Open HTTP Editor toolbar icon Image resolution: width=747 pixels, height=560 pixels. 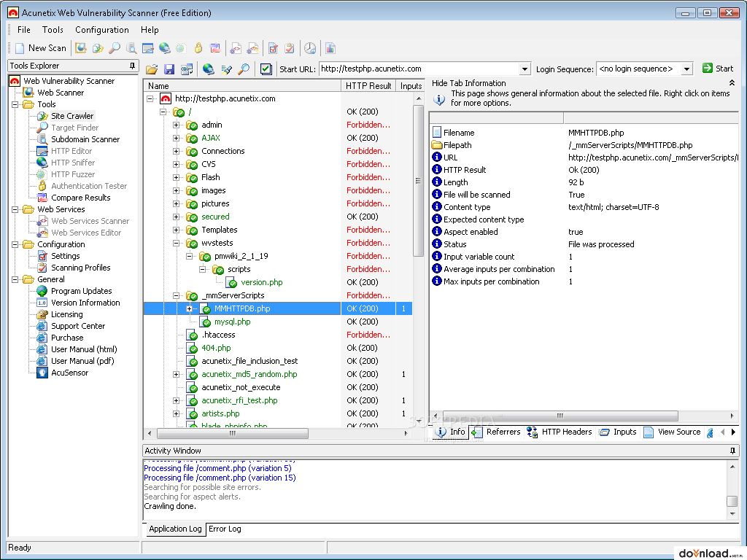(147, 48)
